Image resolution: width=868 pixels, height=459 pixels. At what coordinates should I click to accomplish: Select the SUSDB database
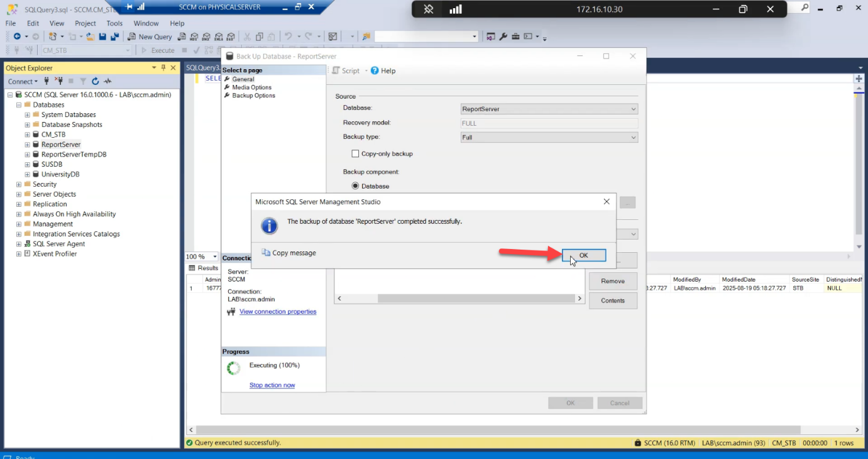[x=52, y=164]
